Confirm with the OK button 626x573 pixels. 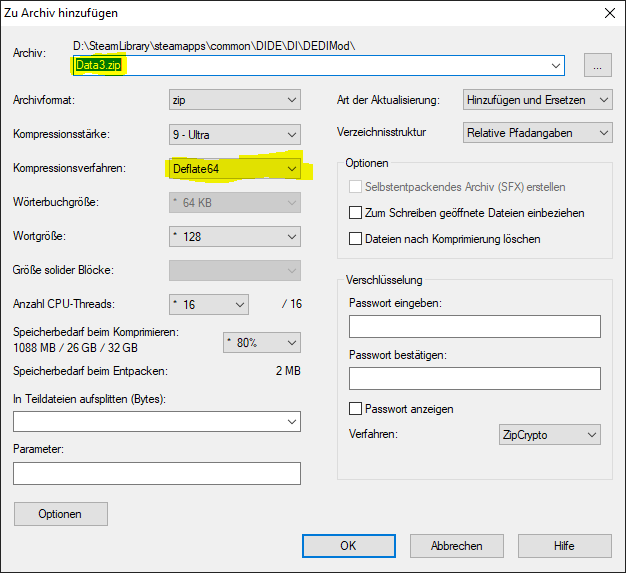[349, 546]
